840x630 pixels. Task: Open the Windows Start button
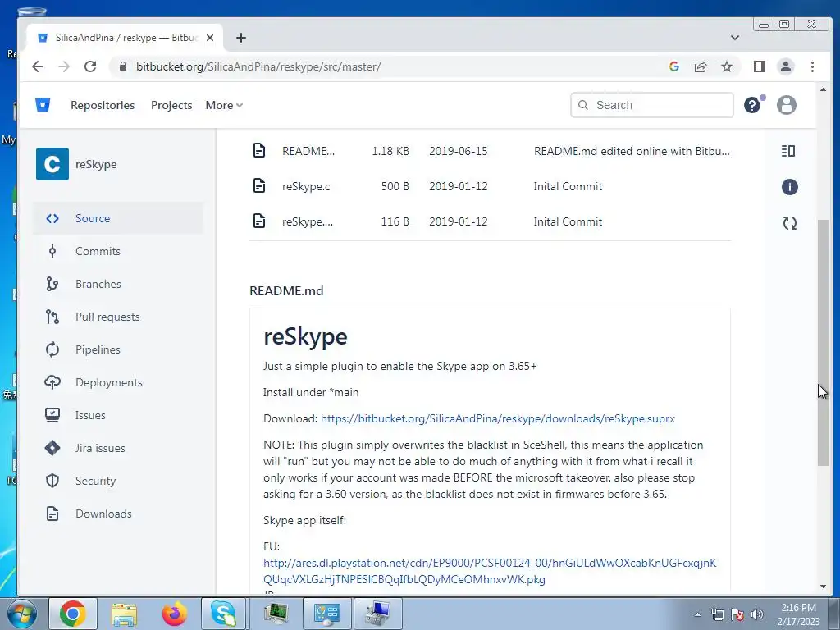(21, 614)
